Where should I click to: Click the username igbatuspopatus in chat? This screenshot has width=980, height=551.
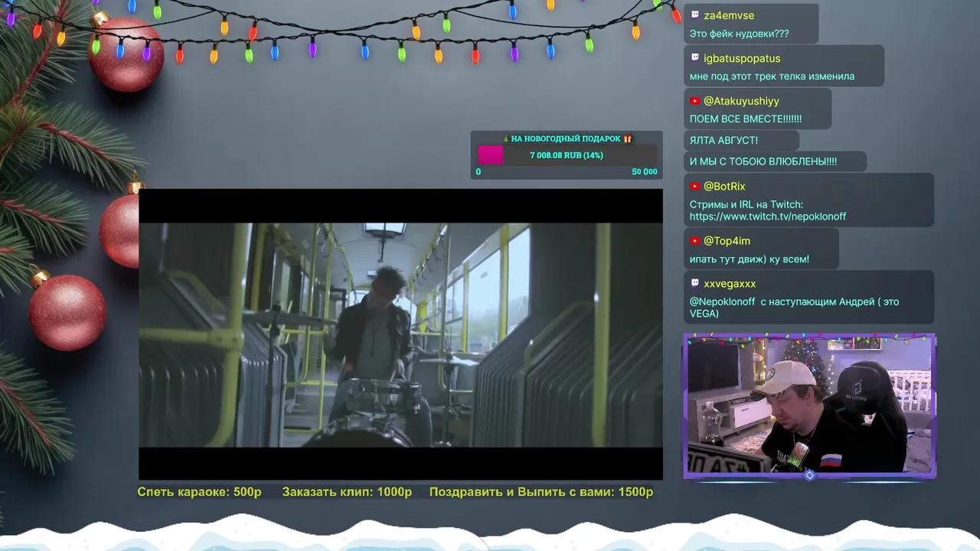(742, 58)
